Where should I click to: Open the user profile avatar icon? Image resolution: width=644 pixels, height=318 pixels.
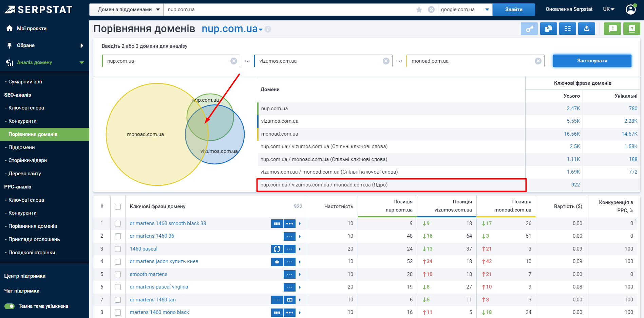tap(630, 9)
